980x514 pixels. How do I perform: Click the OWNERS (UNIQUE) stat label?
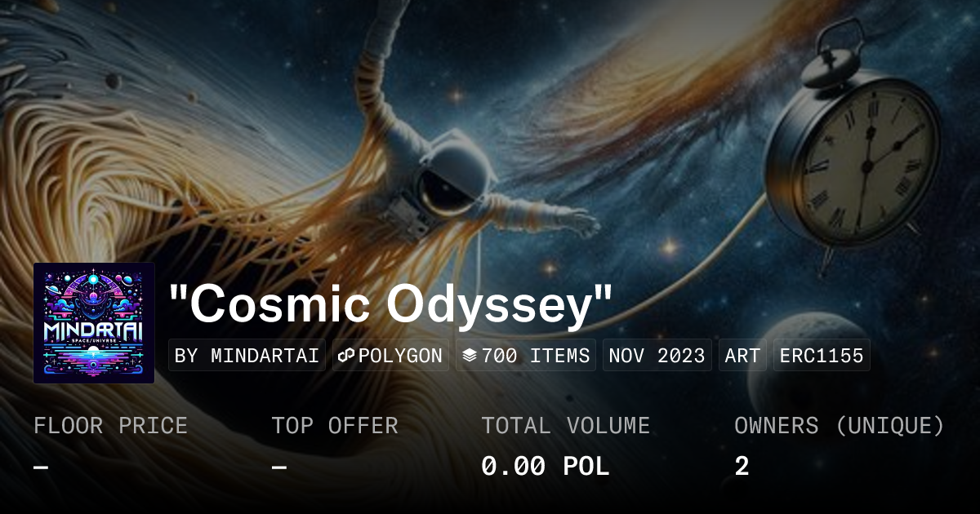tap(840, 425)
